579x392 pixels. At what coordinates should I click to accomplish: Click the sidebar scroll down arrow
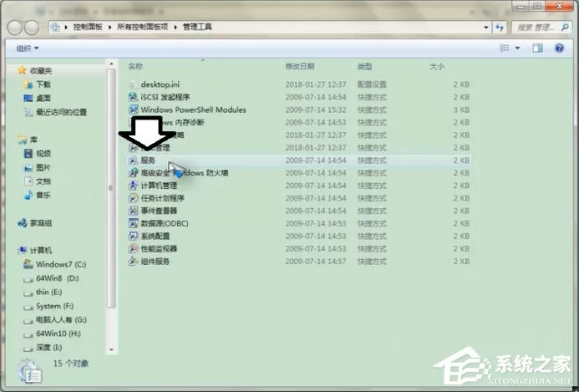111,349
